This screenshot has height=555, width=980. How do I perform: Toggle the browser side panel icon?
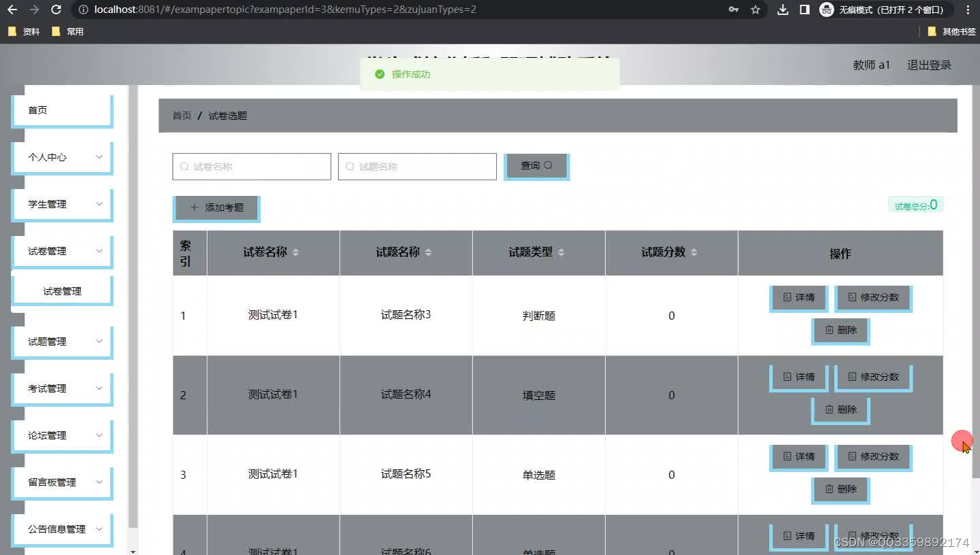[804, 10]
